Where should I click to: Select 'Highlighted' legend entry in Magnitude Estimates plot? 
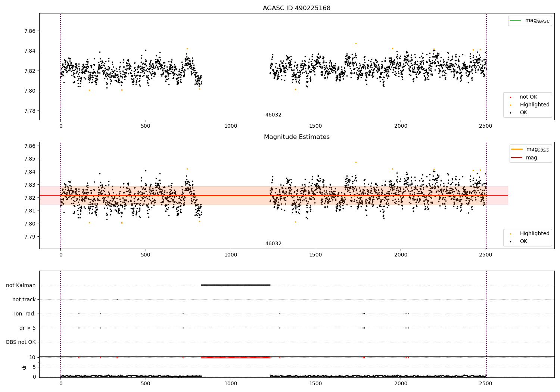[x=534, y=234]
